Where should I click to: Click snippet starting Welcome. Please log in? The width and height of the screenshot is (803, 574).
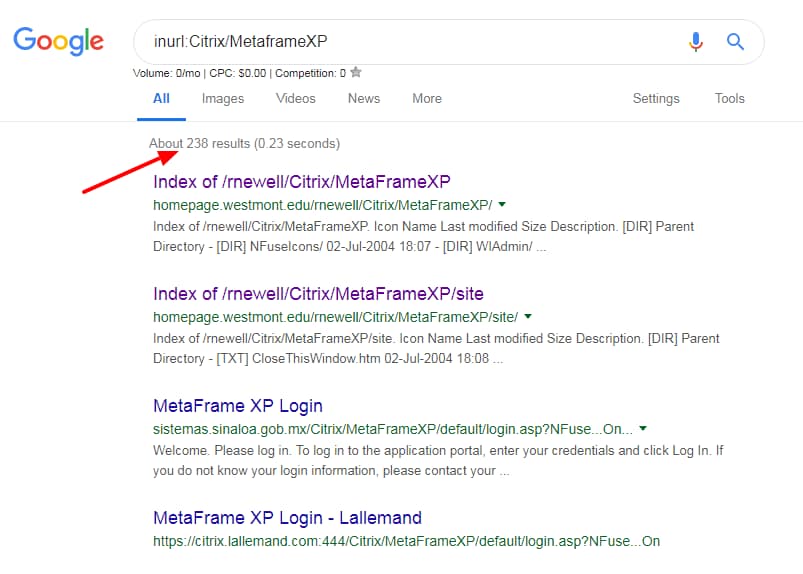(x=438, y=460)
